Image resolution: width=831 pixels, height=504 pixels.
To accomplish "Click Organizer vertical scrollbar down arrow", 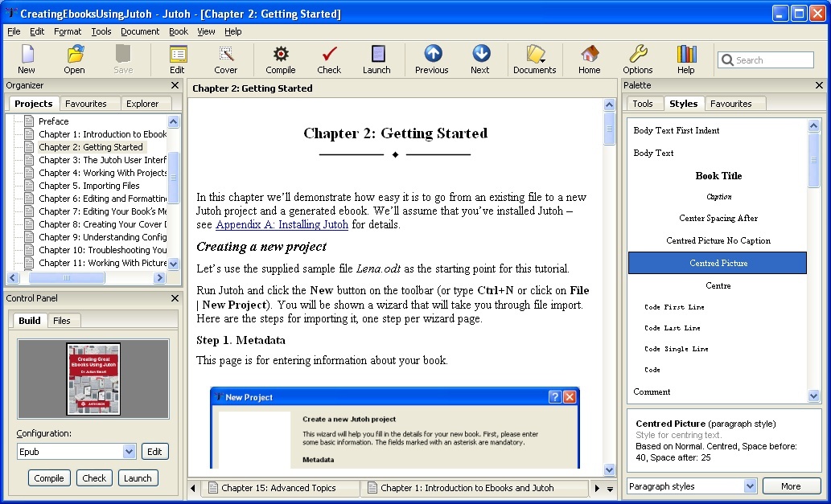I will click(x=173, y=264).
